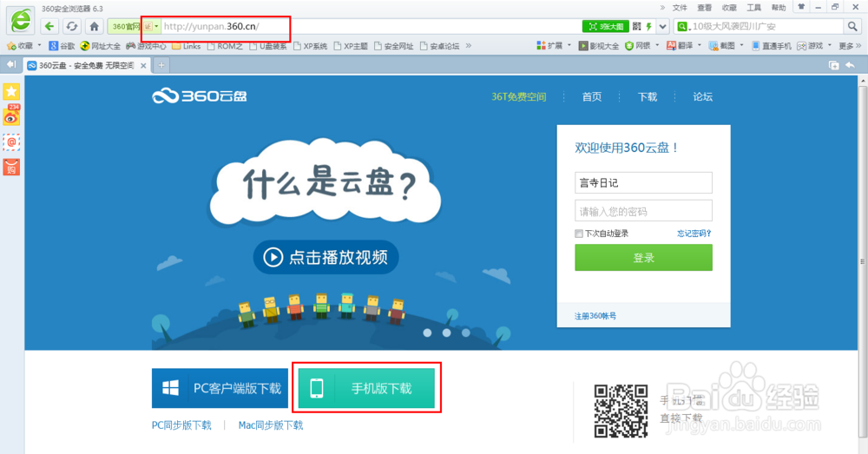Expand the bookmarks bar overflow chevron
This screenshot has width=868, height=454.
[x=469, y=45]
